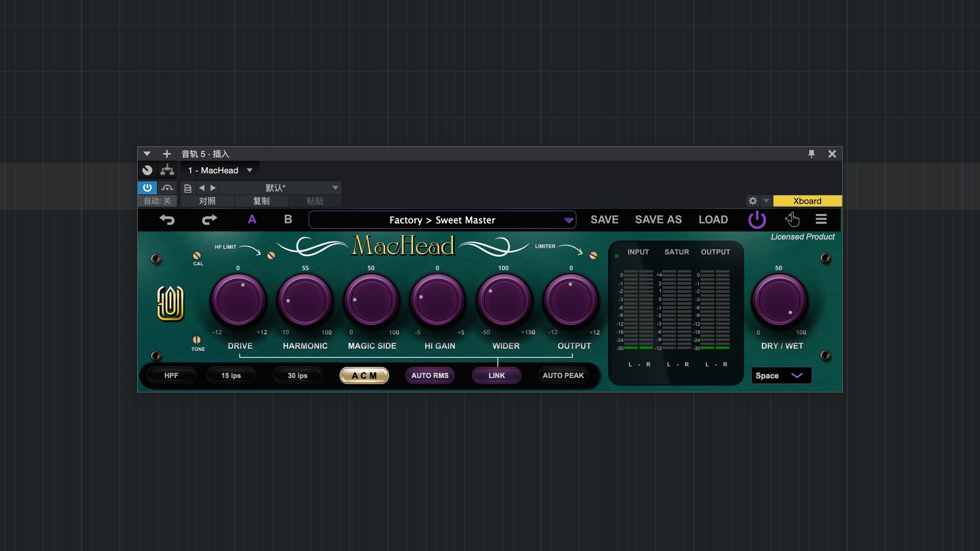
Task: Click the hand pointer icon
Action: click(792, 219)
